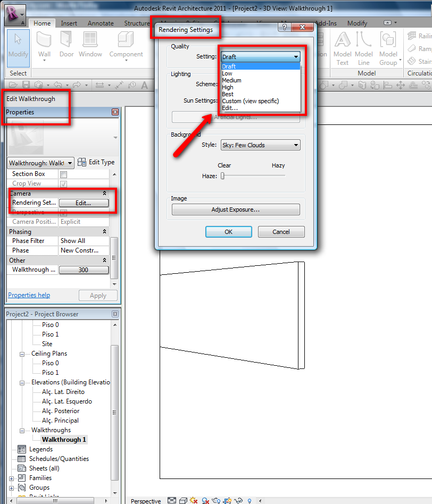Collapse the Elevations tree node
432x504 pixels.
pos(22,383)
